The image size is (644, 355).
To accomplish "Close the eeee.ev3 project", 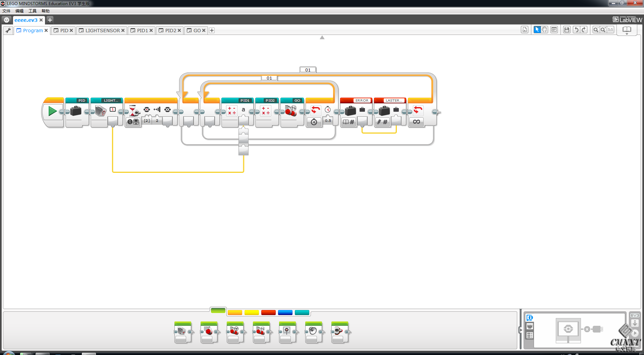I will (x=41, y=20).
